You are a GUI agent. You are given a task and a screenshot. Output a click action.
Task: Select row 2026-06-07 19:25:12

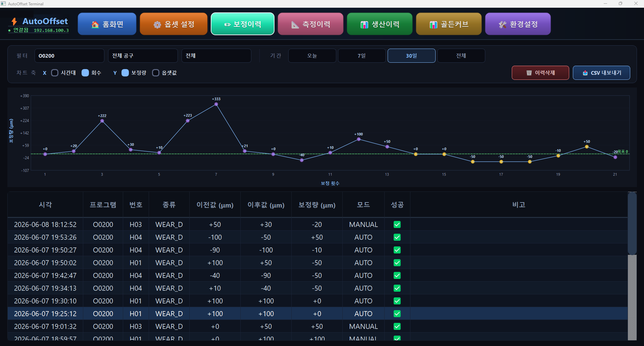pyautogui.click(x=317, y=314)
